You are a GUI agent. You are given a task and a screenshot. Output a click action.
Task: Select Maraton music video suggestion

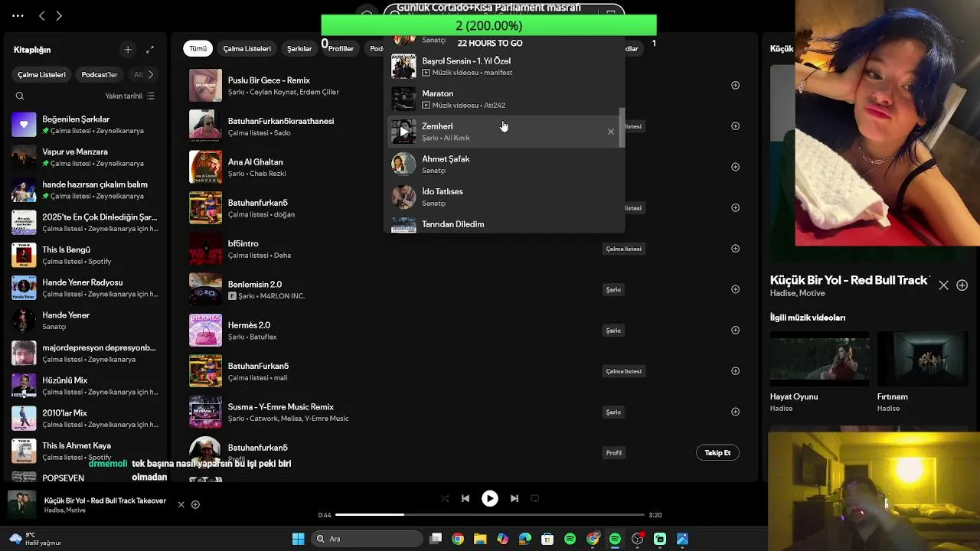pos(505,99)
